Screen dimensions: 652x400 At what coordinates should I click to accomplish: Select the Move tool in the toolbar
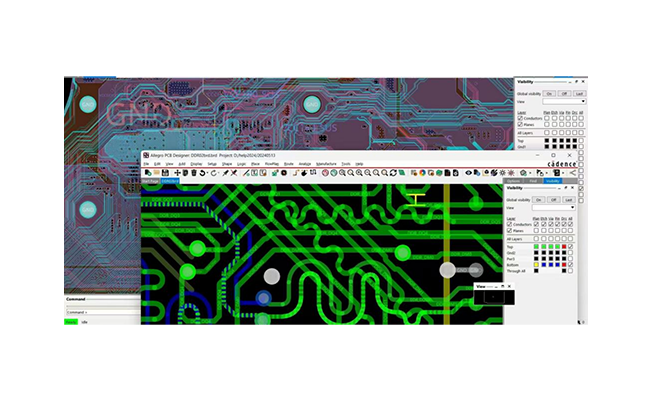(178, 173)
